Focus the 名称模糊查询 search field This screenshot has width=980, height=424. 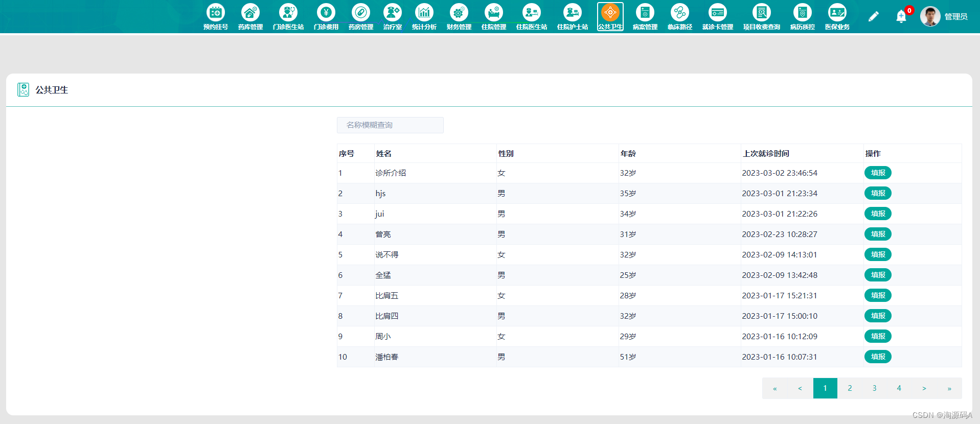pyautogui.click(x=390, y=125)
